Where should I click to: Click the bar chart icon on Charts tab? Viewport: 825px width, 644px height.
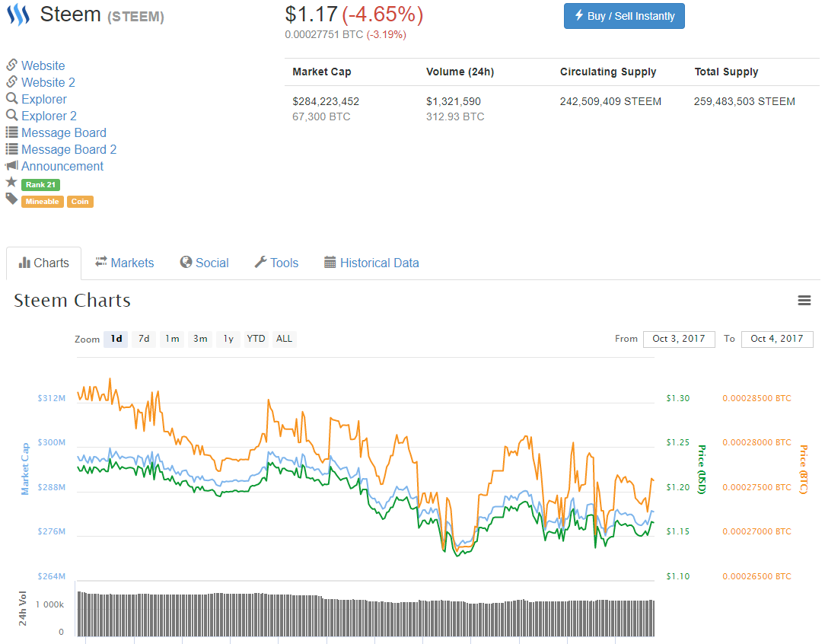click(x=24, y=263)
